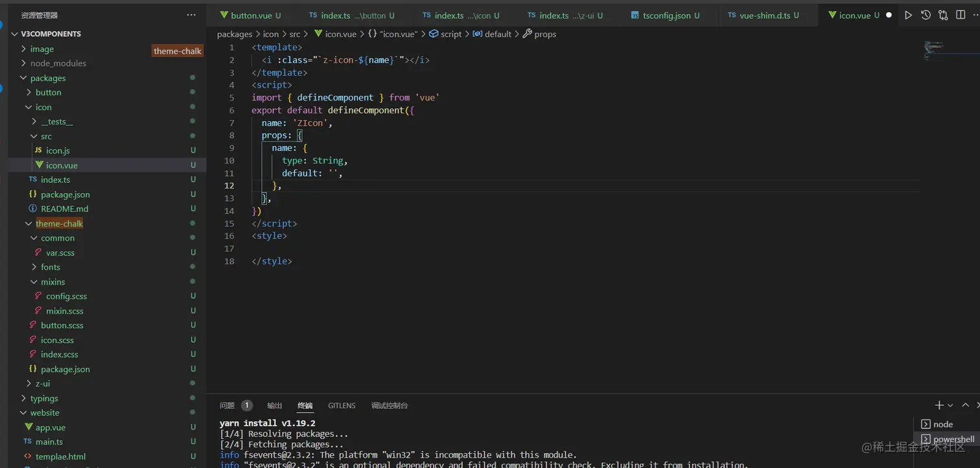Image resolution: width=980 pixels, height=468 pixels.
Task: Click the code minimap preview
Action: click(x=933, y=47)
